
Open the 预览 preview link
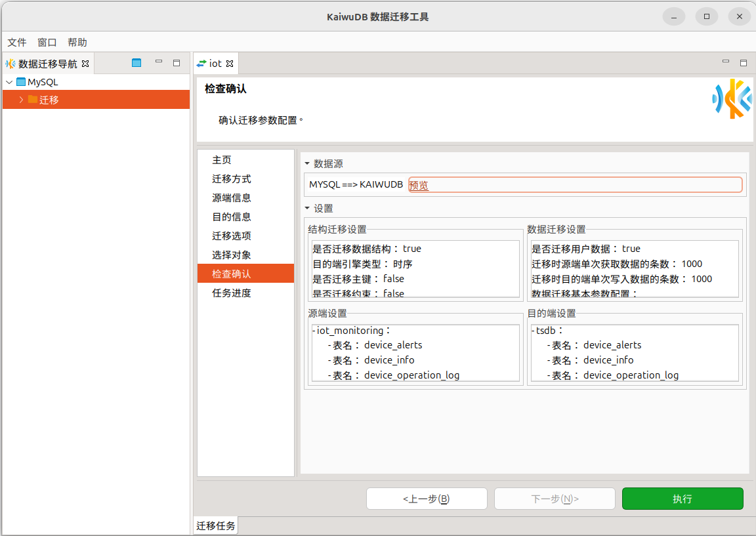tap(419, 185)
